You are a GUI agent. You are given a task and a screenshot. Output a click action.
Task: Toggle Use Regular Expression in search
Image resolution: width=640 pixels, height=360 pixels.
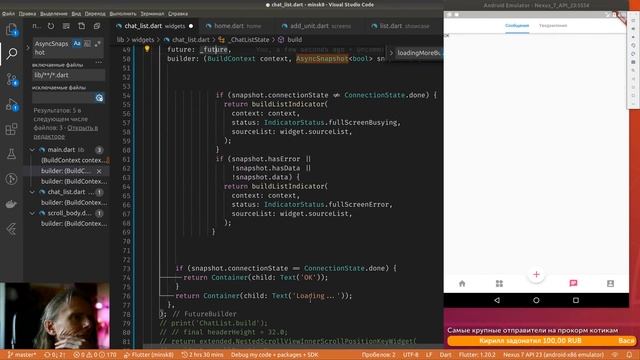coord(97,43)
